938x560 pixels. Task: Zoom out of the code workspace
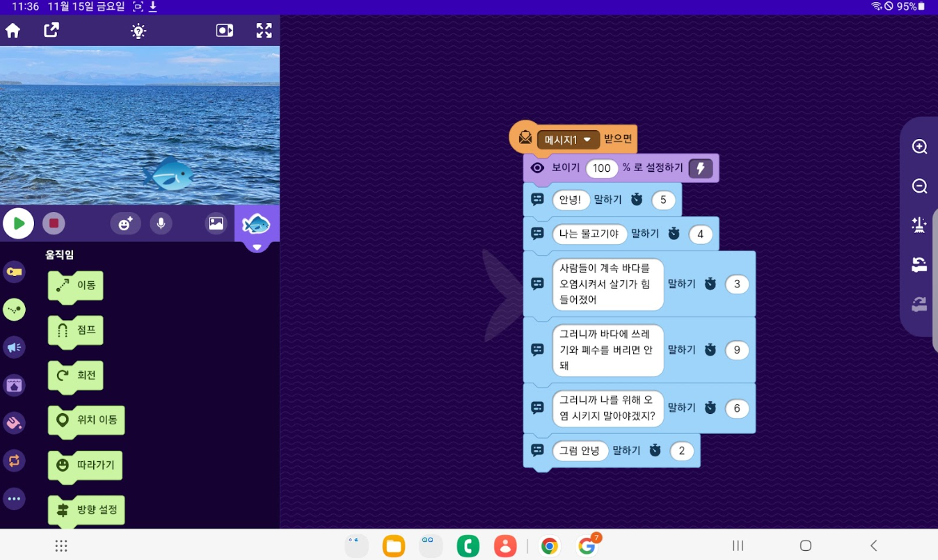pos(920,186)
